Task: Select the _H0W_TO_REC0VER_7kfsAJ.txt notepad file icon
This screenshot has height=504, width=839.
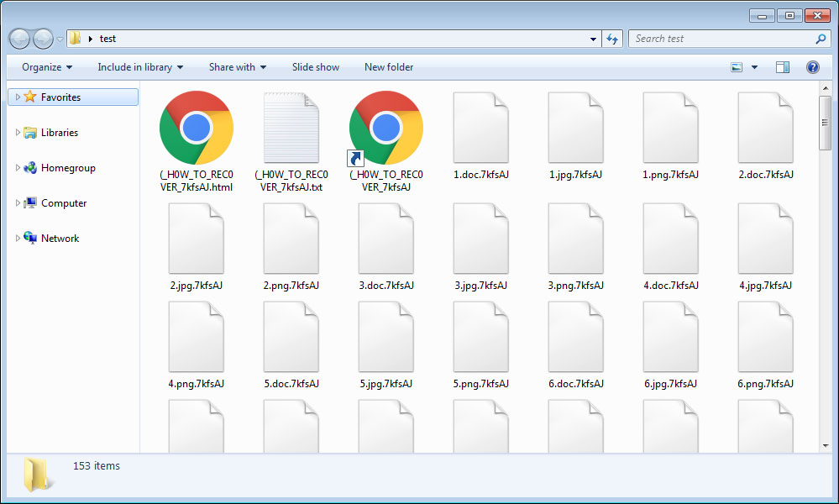Action: (291, 128)
